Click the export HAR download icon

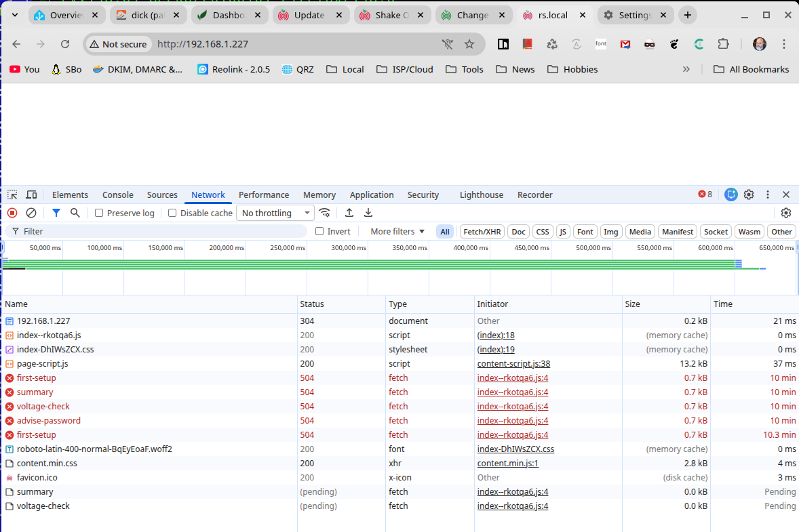click(x=368, y=213)
